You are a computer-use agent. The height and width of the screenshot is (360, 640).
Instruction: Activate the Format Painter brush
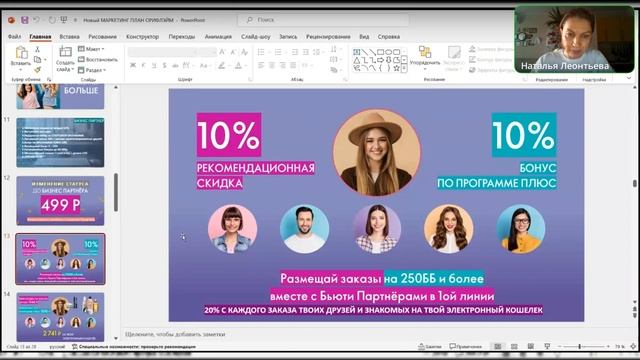pyautogui.click(x=37, y=70)
